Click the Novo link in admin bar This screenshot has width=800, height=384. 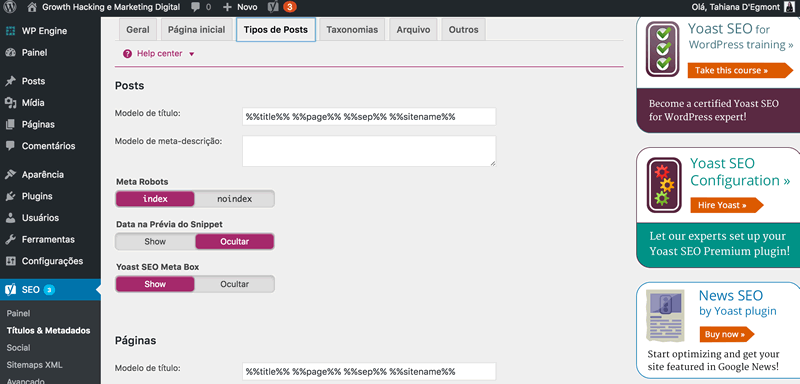click(247, 7)
